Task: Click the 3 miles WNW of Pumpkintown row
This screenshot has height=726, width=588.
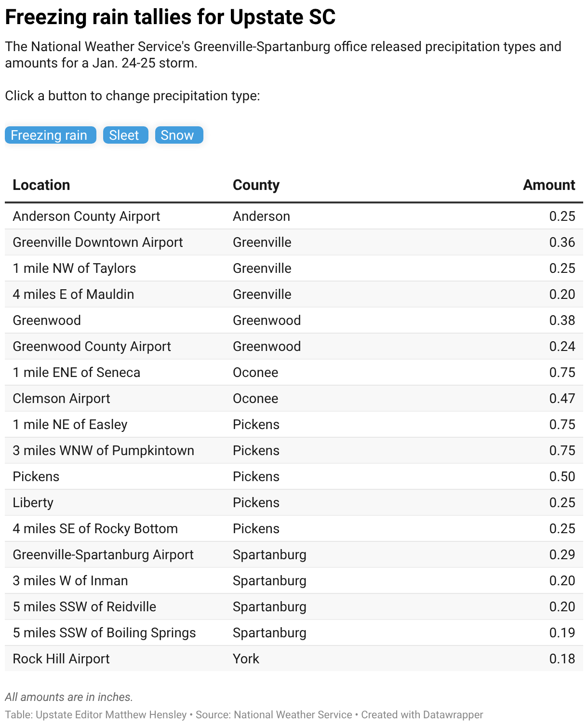Action: pyautogui.click(x=294, y=450)
